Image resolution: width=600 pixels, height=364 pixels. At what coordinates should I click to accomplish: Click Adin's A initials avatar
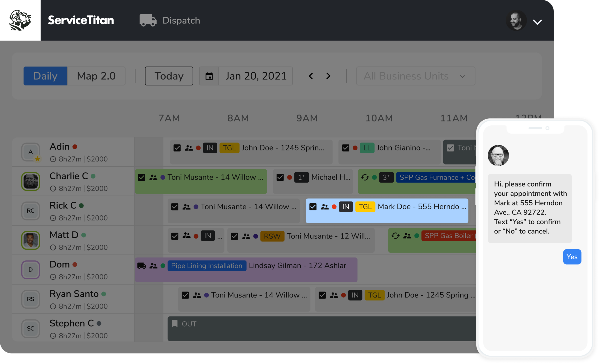click(x=31, y=152)
